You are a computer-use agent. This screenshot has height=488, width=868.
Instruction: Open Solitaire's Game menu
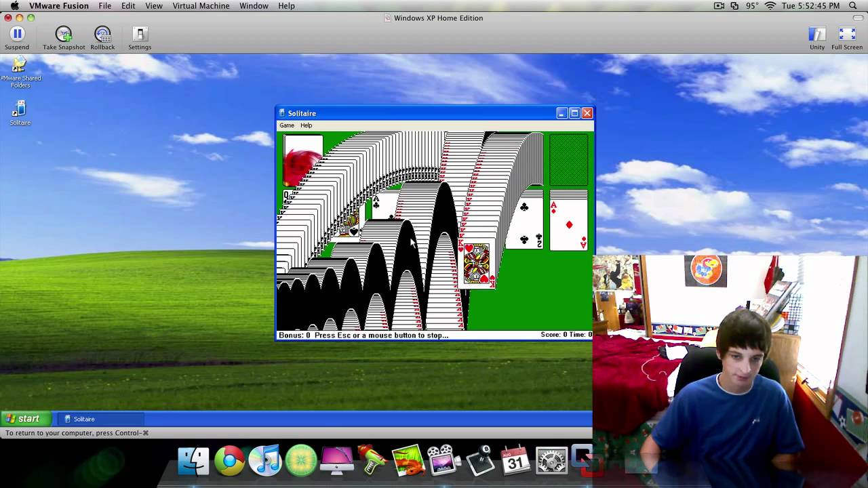coord(287,125)
